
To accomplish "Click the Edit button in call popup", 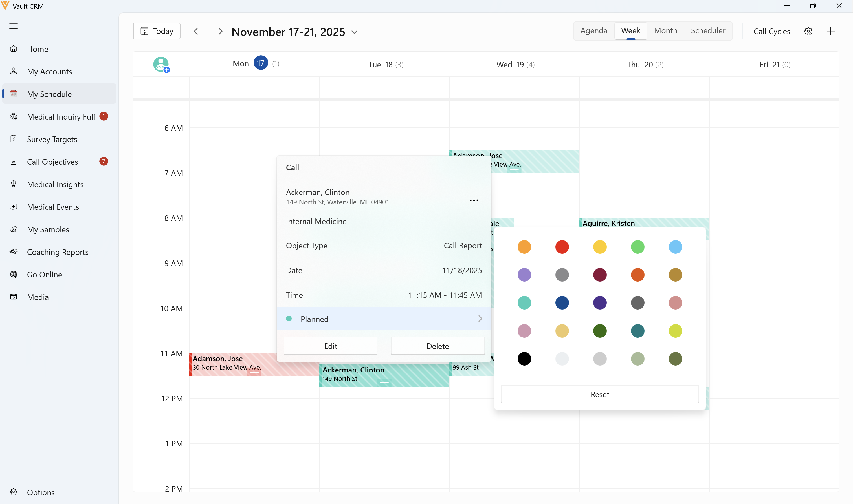I will 330,346.
